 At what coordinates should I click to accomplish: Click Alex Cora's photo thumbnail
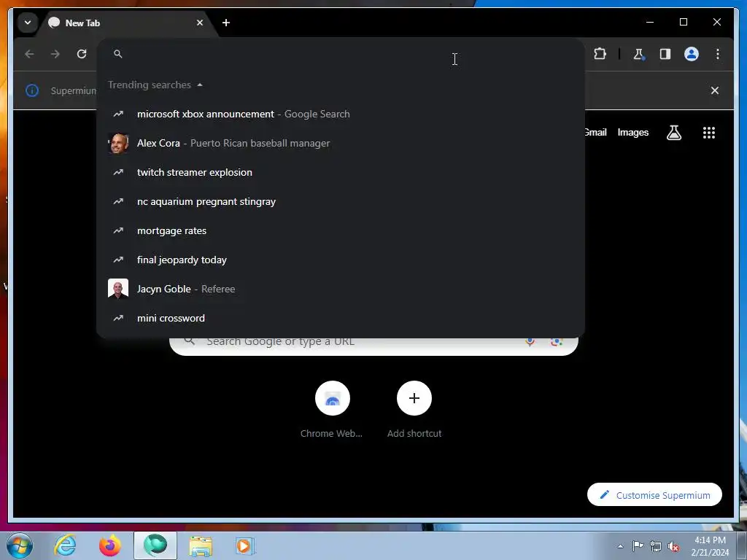click(x=118, y=143)
